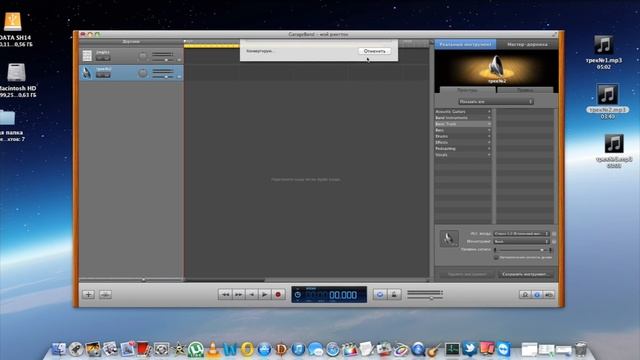Open Activity Monitor from the Dock
640x360 pixels.
(452, 349)
